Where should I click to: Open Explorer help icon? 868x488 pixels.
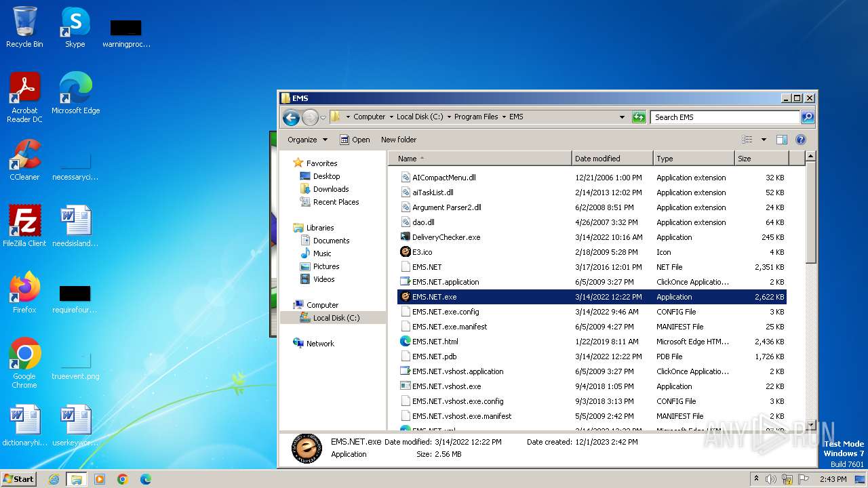(801, 140)
